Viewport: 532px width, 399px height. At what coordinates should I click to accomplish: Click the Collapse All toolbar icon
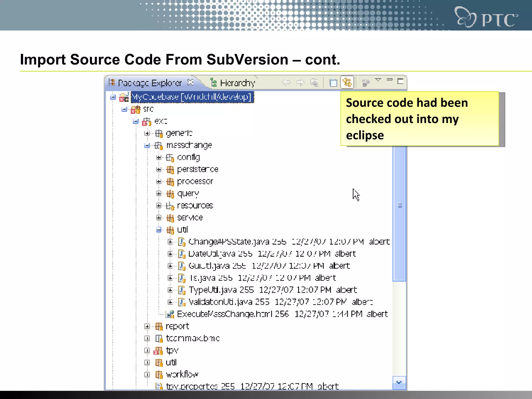[x=333, y=83]
